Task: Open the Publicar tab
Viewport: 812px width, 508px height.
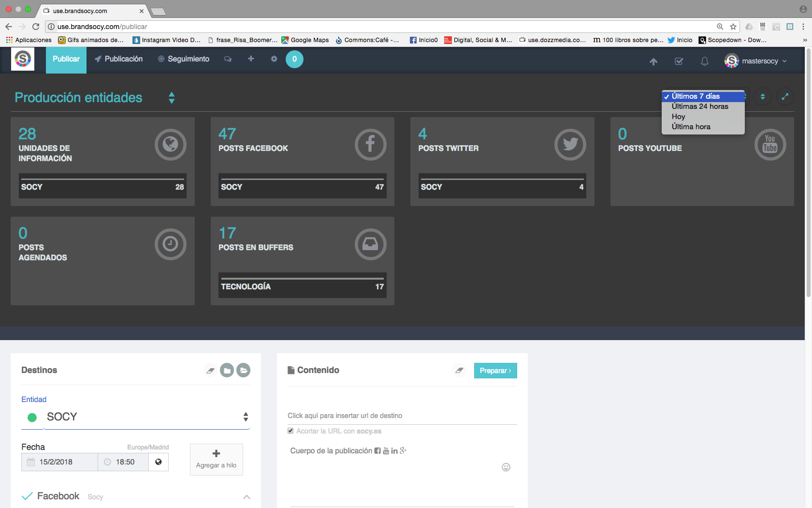Action: 66,60
